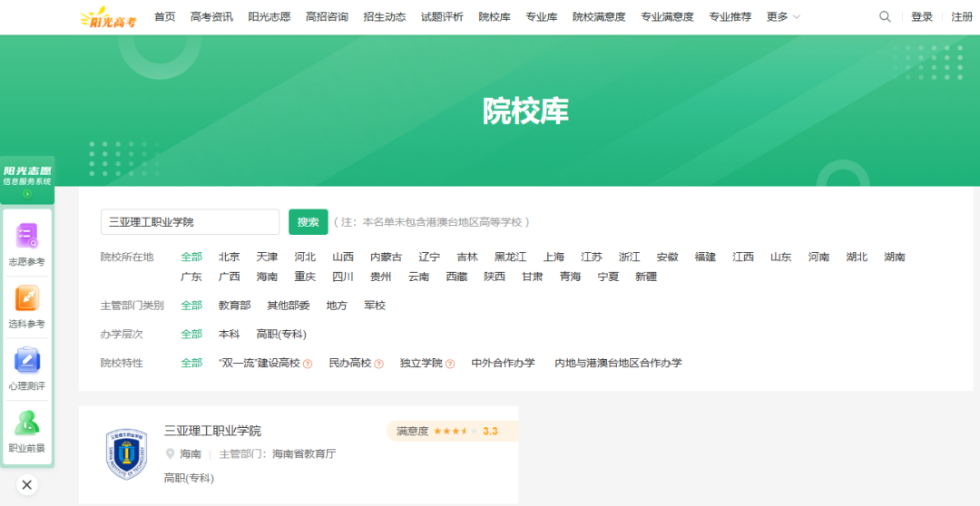Go to 首页 in top navigation
Screen dimensions: 980x506
(165, 17)
